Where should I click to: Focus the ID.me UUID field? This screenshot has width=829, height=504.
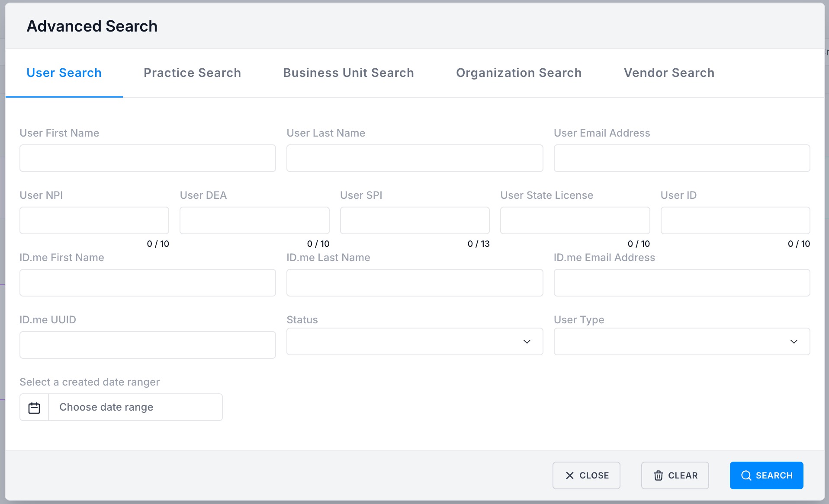148,345
